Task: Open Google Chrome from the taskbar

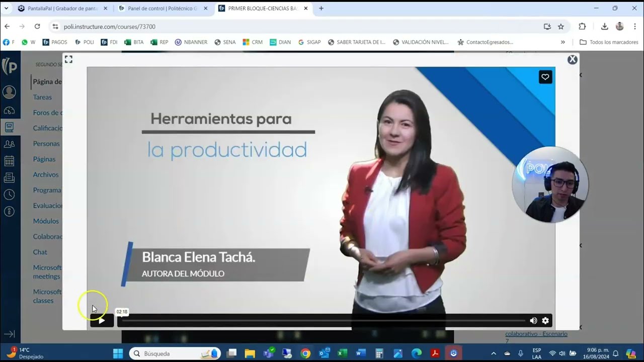Action: click(305, 353)
